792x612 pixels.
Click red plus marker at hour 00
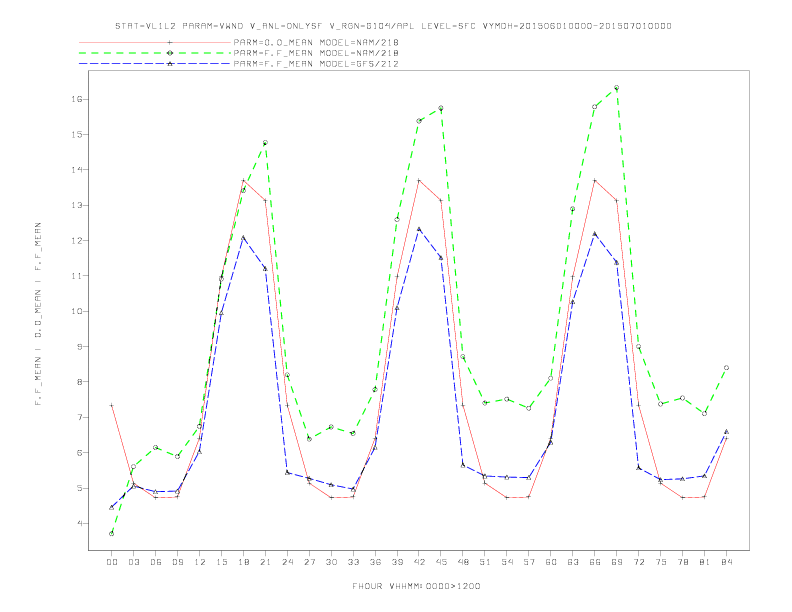[x=112, y=405]
